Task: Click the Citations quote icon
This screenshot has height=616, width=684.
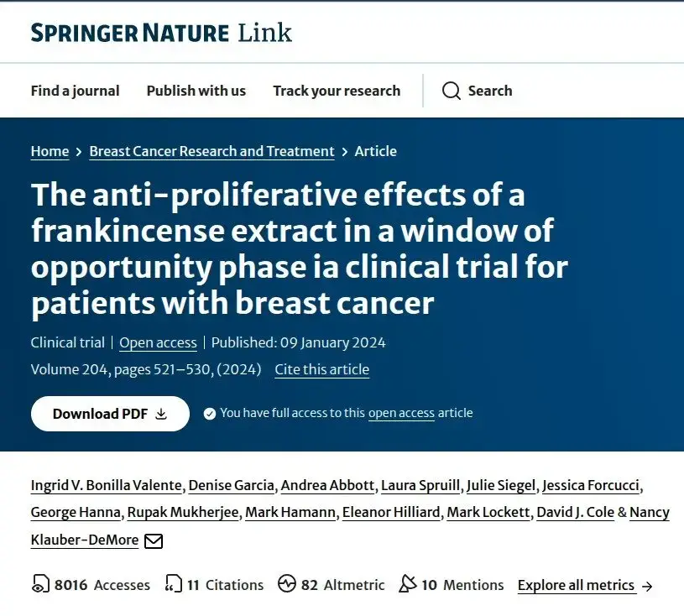Action: tap(173, 584)
